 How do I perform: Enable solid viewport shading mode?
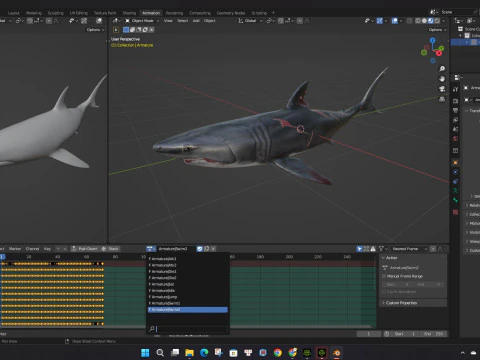click(424, 21)
